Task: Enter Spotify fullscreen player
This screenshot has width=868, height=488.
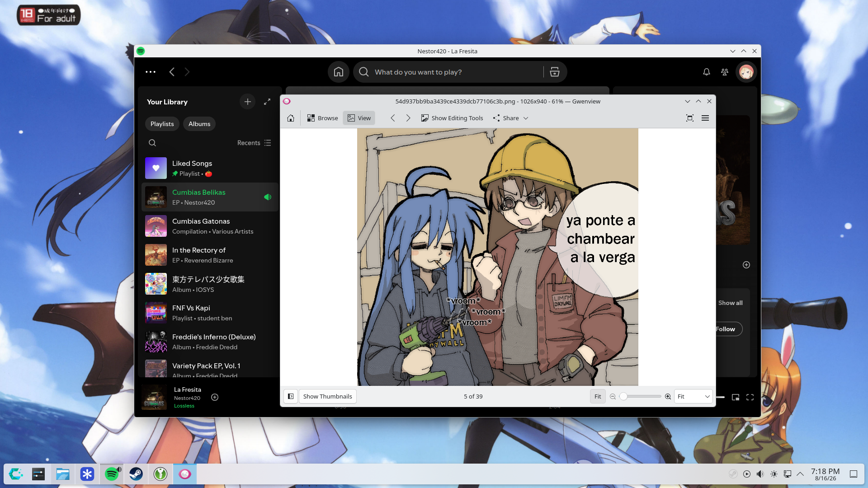Action: pos(750,397)
